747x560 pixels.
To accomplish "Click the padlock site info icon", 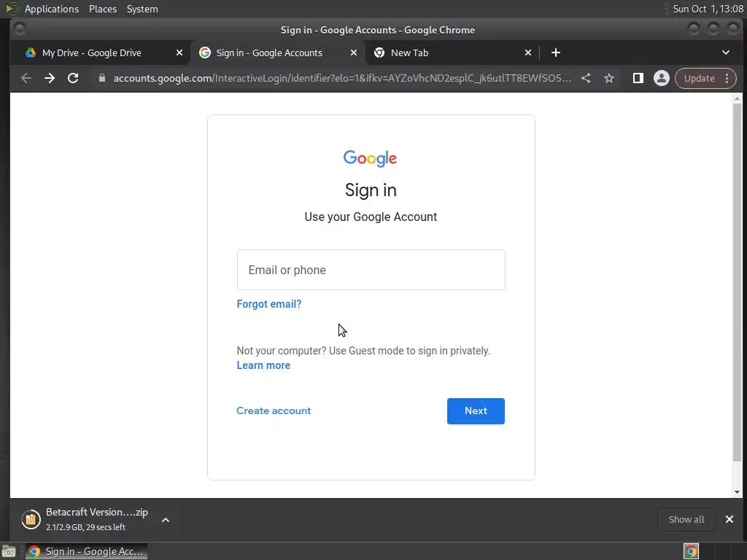I will point(102,78).
